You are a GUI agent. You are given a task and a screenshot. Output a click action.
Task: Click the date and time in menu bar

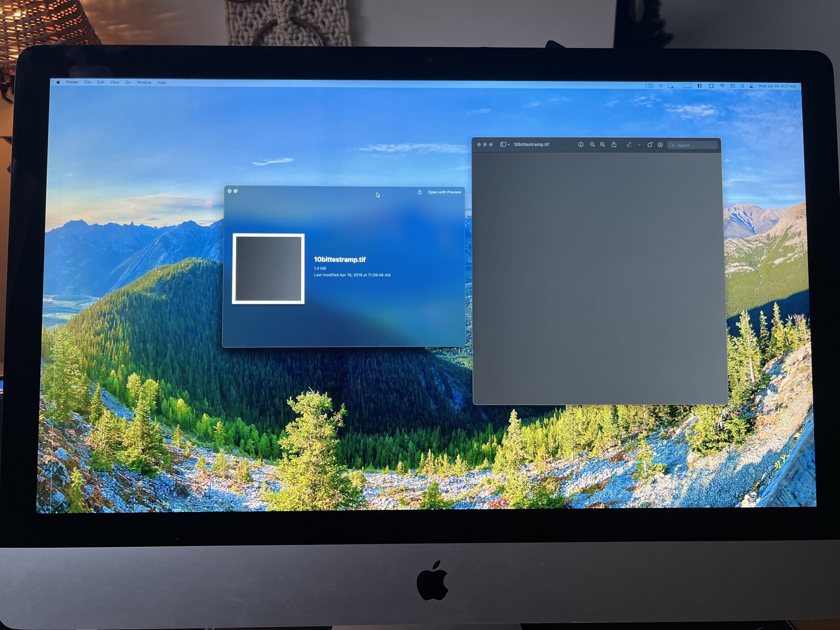[777, 86]
